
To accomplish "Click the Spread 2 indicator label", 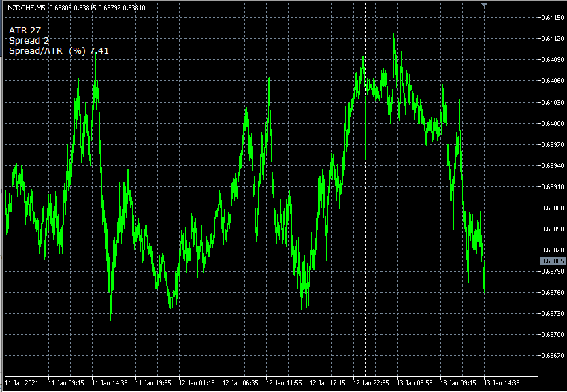I will tap(29, 41).
